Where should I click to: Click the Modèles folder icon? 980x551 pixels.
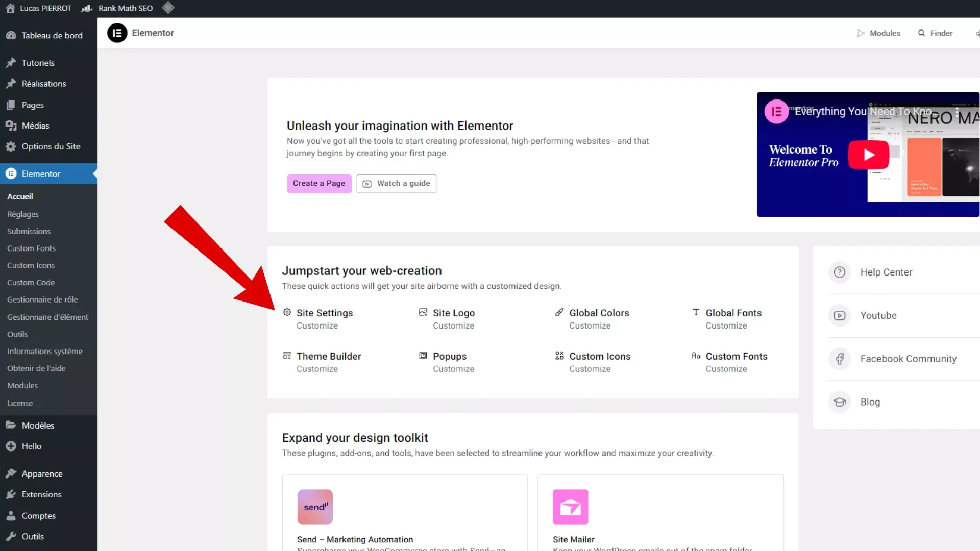(x=11, y=425)
